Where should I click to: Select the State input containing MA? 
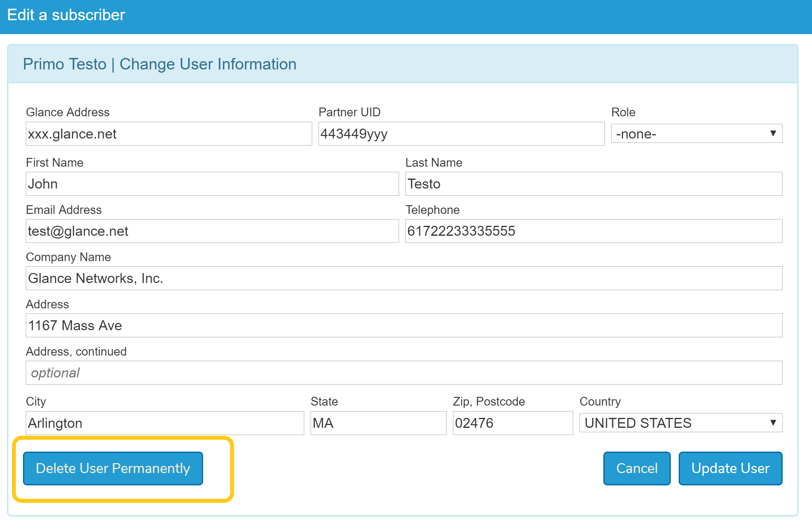(378, 423)
